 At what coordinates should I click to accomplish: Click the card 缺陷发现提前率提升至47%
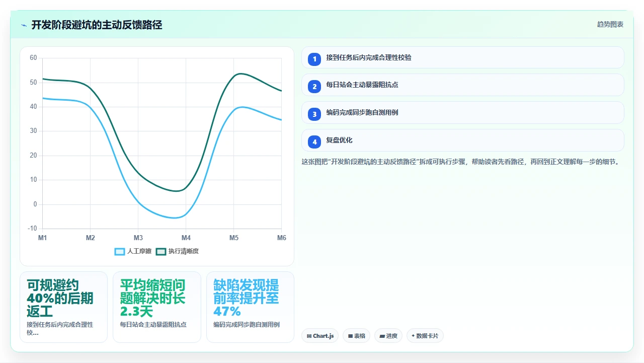(251, 307)
